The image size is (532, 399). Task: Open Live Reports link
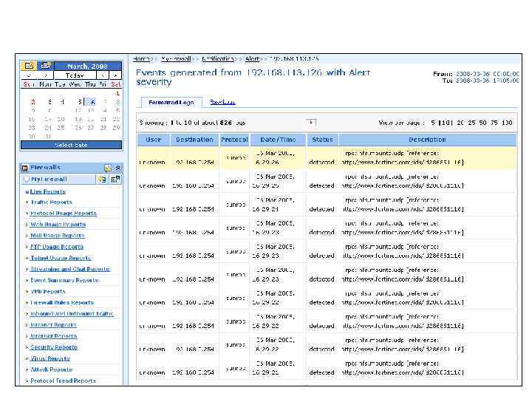pyautogui.click(x=47, y=191)
